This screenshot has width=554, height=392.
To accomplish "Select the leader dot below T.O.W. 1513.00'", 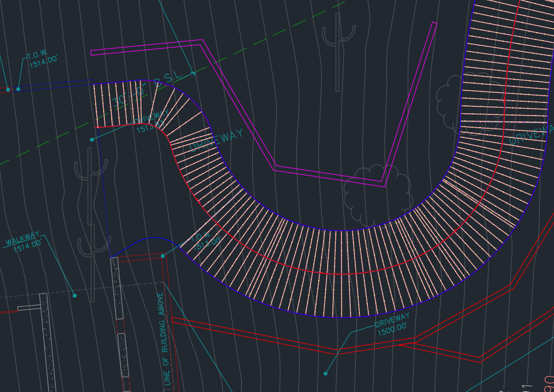I will tap(163, 256).
